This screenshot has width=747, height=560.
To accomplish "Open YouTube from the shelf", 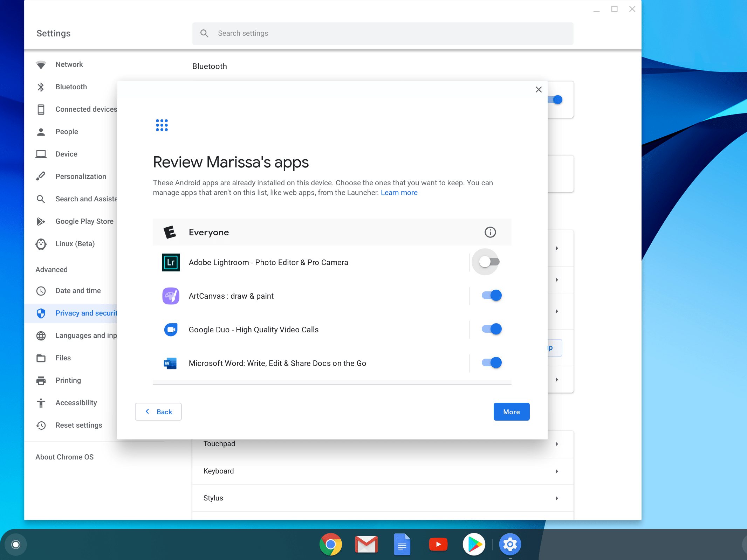I will pyautogui.click(x=438, y=544).
